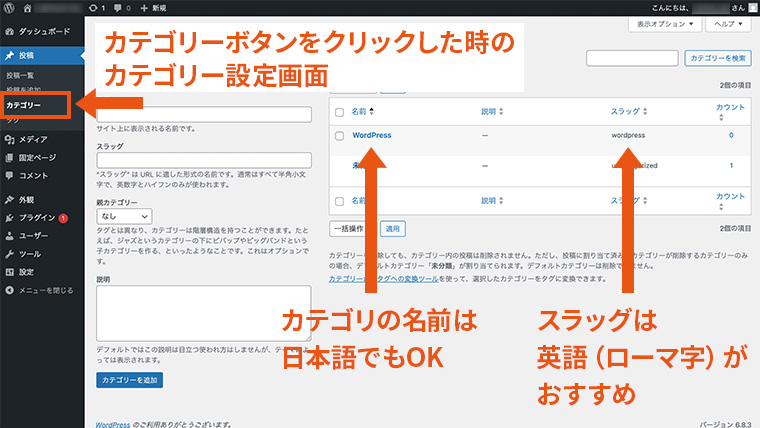Click bottom 適用 button
Viewport: 760px width, 428px height.
393,229
